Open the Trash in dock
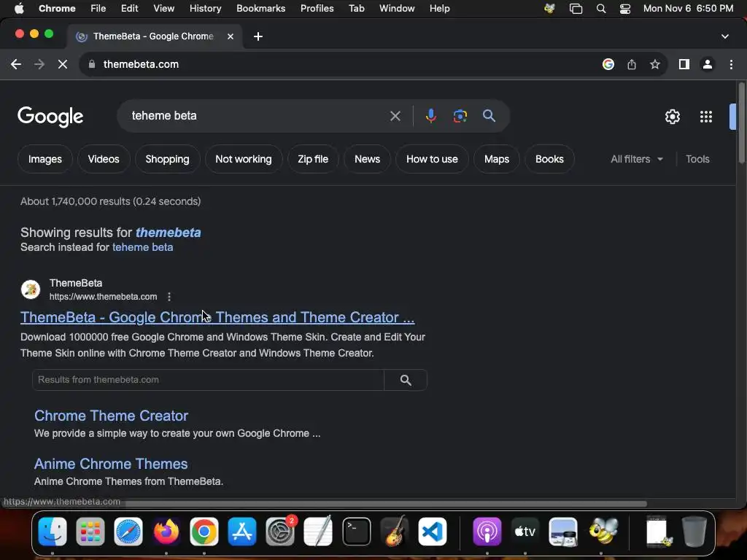 click(x=694, y=532)
